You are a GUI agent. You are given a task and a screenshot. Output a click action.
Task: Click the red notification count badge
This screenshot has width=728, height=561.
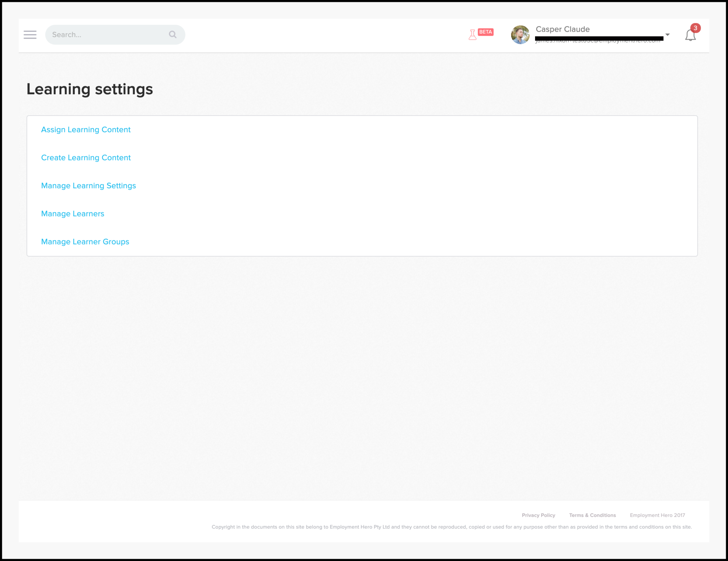(695, 28)
